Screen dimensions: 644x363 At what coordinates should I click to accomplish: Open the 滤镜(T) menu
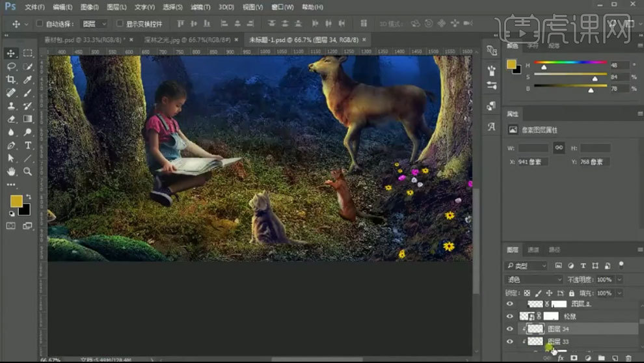pos(200,7)
